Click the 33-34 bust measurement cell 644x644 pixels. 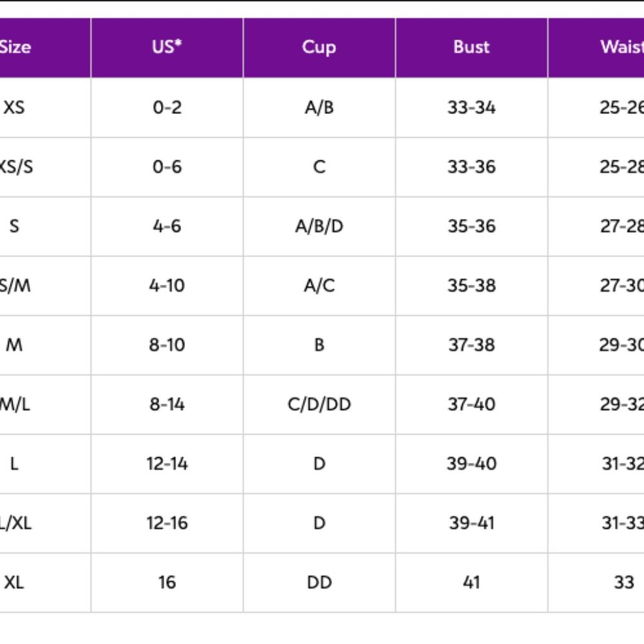[x=471, y=107]
